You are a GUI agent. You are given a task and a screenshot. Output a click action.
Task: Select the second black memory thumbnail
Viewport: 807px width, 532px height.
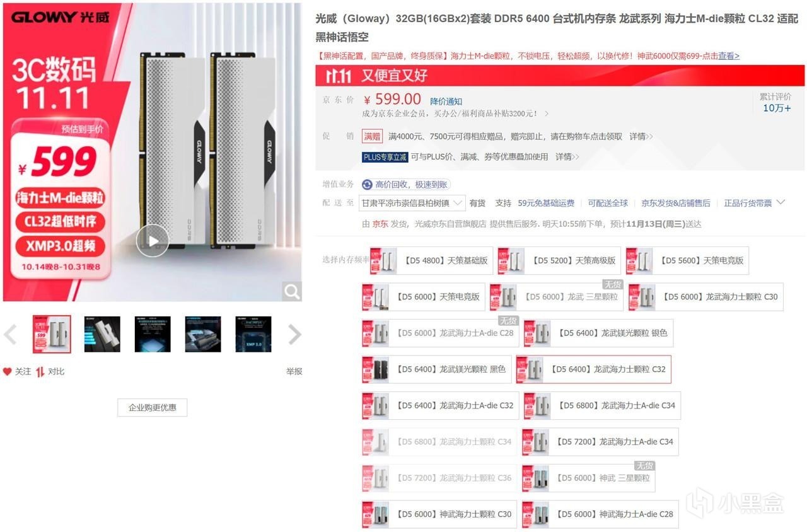[102, 334]
